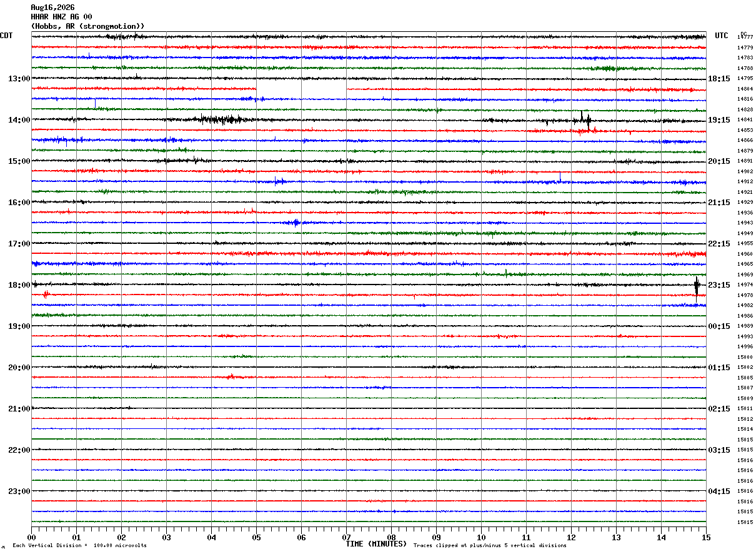The width and height of the screenshot is (756, 554).
Task: Select the Aug16,2026 date header
Action: (x=52, y=8)
